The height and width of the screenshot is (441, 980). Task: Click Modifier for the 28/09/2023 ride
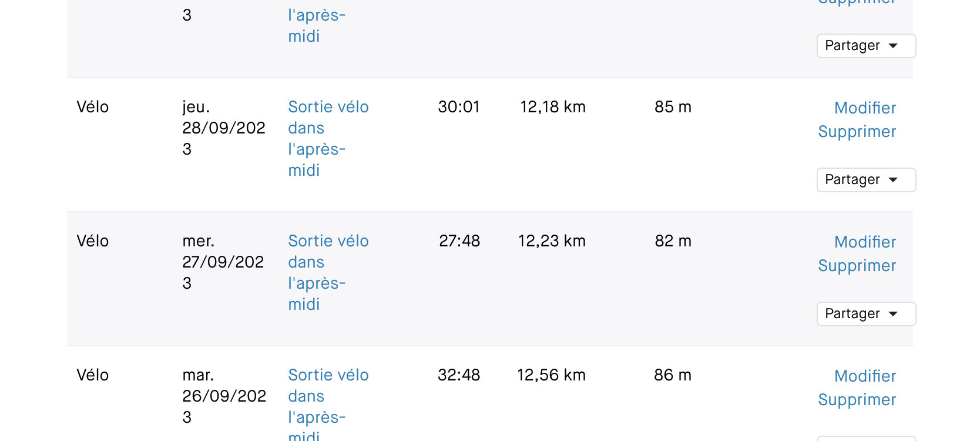click(865, 108)
